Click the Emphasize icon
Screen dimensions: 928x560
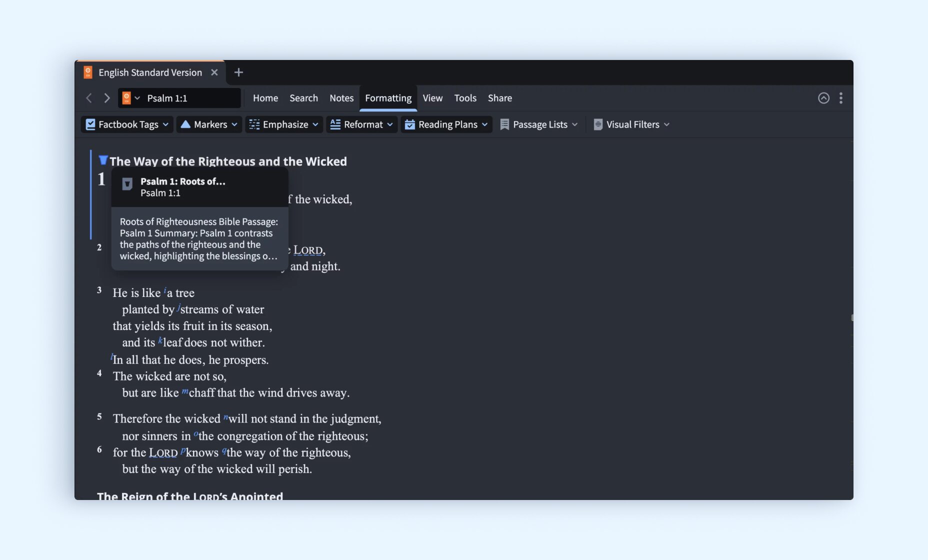[254, 124]
